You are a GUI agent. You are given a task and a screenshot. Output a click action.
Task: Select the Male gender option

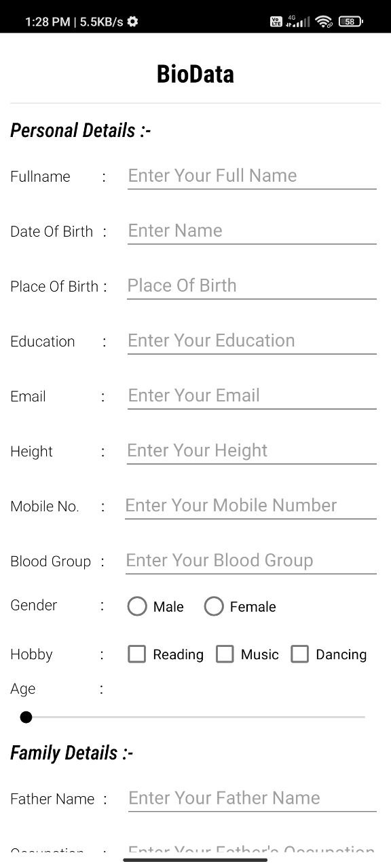point(137,606)
